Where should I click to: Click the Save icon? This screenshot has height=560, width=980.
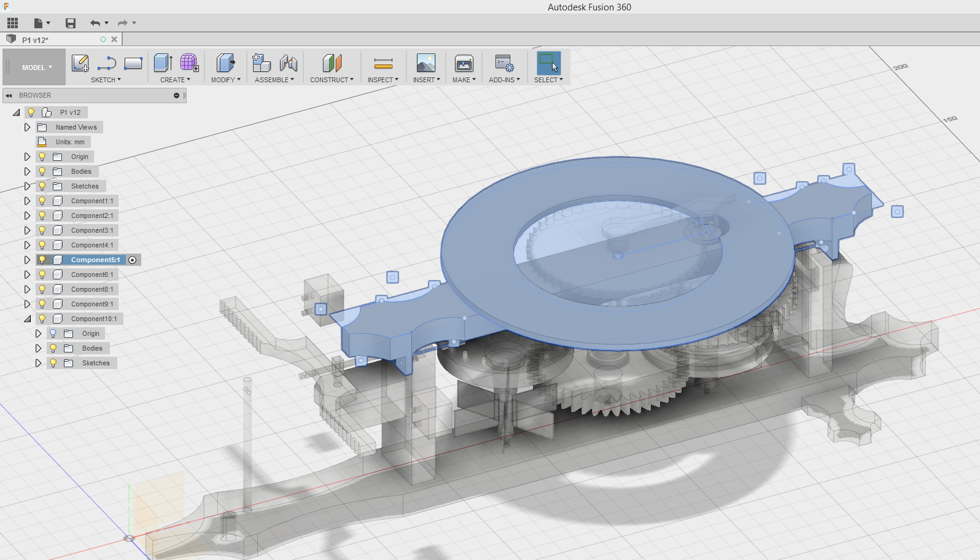pos(71,23)
